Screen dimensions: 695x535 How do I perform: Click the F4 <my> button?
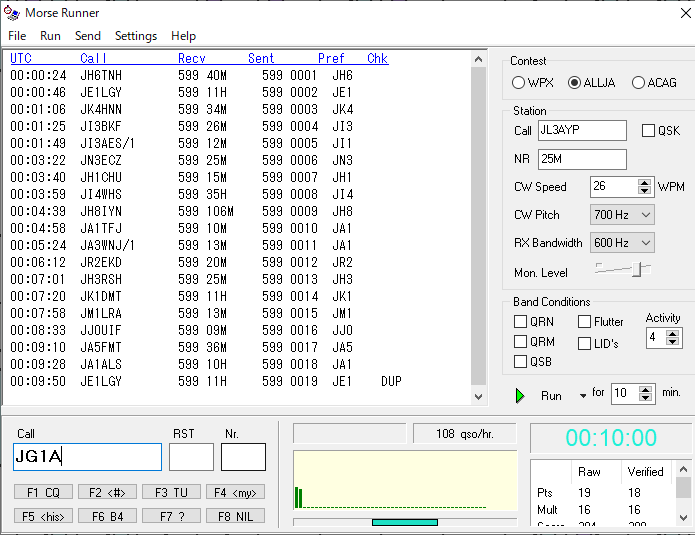[235, 492]
